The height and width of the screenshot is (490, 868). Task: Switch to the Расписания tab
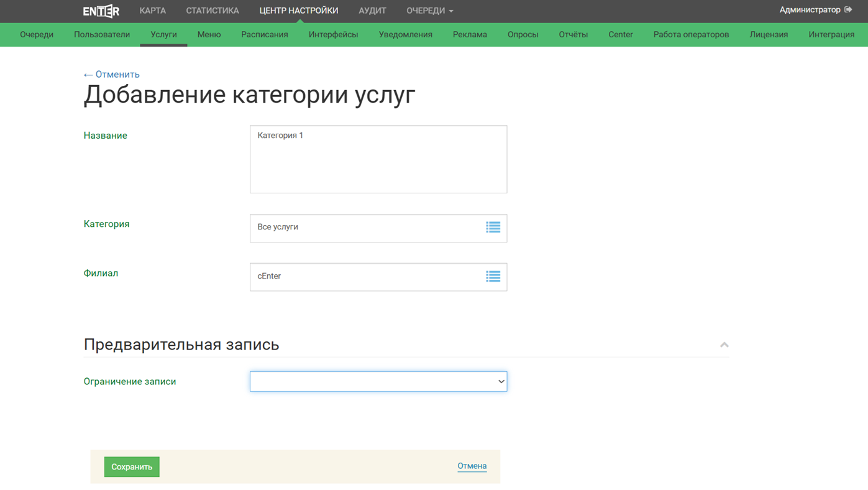click(x=264, y=35)
